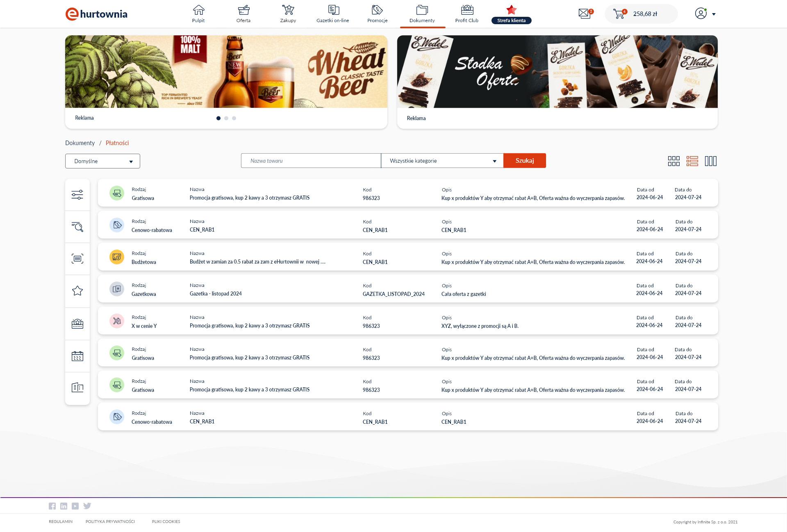Expand the Domyślne sorting dropdown
The width and height of the screenshot is (787, 532).
[x=102, y=161]
